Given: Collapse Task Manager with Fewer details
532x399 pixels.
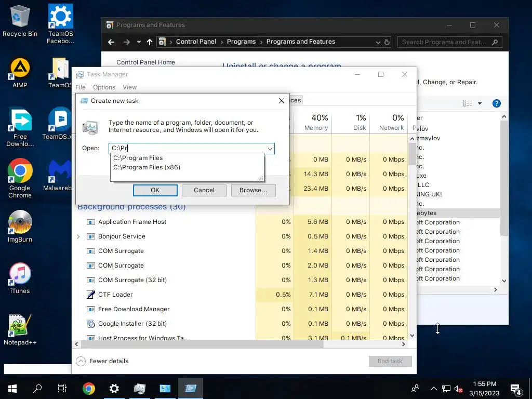Looking at the screenshot, I should (102, 361).
